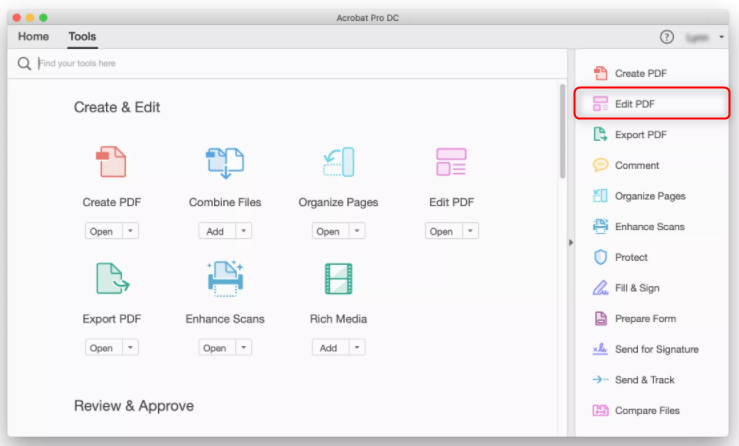The image size is (739, 446).
Task: Select the Tools tab
Action: click(82, 37)
